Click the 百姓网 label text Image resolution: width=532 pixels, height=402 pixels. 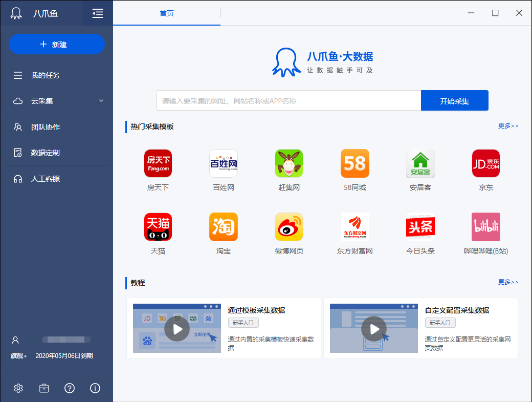tap(223, 187)
